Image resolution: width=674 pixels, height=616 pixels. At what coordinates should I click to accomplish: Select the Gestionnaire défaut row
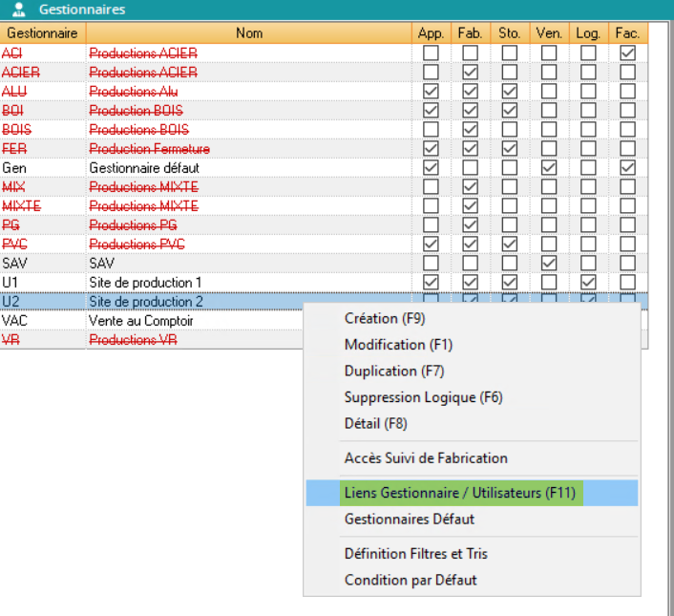(143, 168)
